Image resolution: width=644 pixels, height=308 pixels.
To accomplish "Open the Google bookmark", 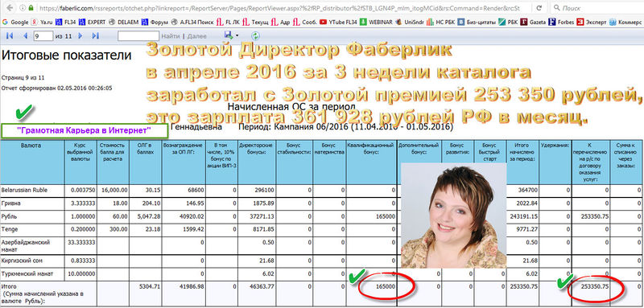I will [x=15, y=22].
